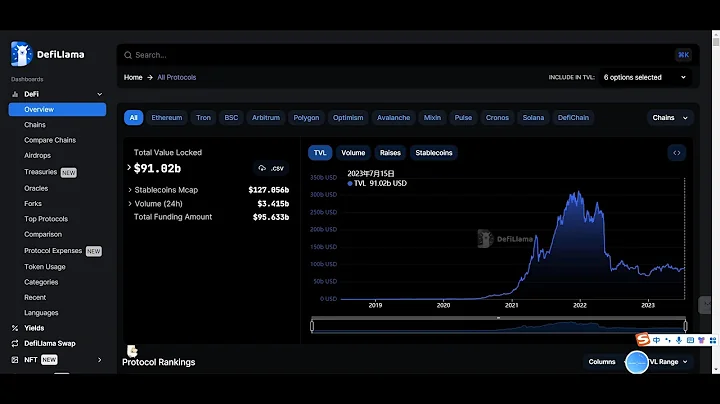Filter protocols by BSC
720x404 pixels.
click(231, 118)
